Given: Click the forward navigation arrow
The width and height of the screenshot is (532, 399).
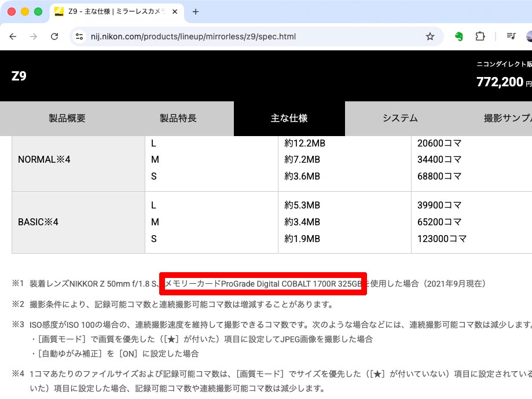Looking at the screenshot, I should click(x=34, y=36).
